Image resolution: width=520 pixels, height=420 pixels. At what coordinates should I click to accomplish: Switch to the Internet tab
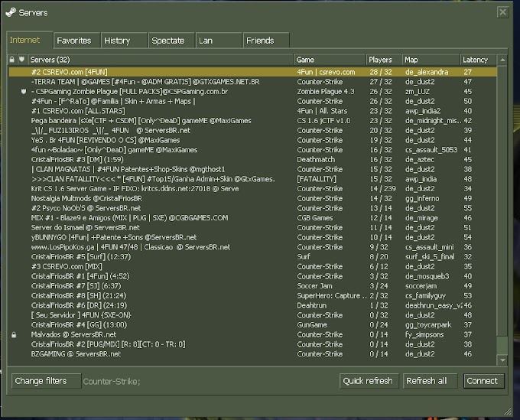[x=30, y=40]
